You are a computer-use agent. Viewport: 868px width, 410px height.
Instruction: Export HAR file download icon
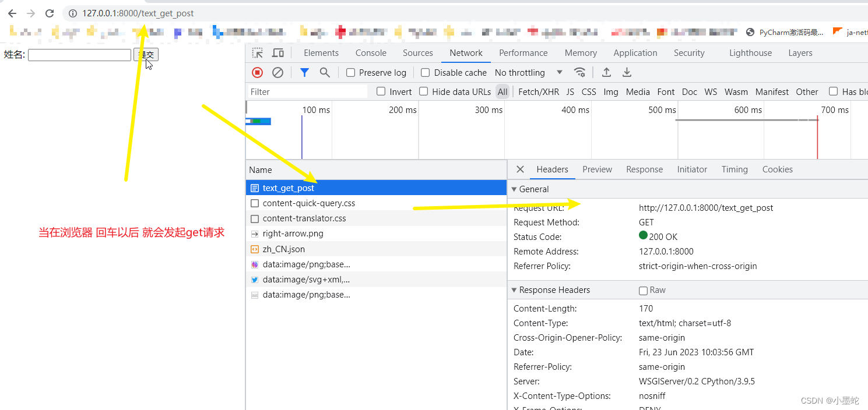(x=627, y=72)
